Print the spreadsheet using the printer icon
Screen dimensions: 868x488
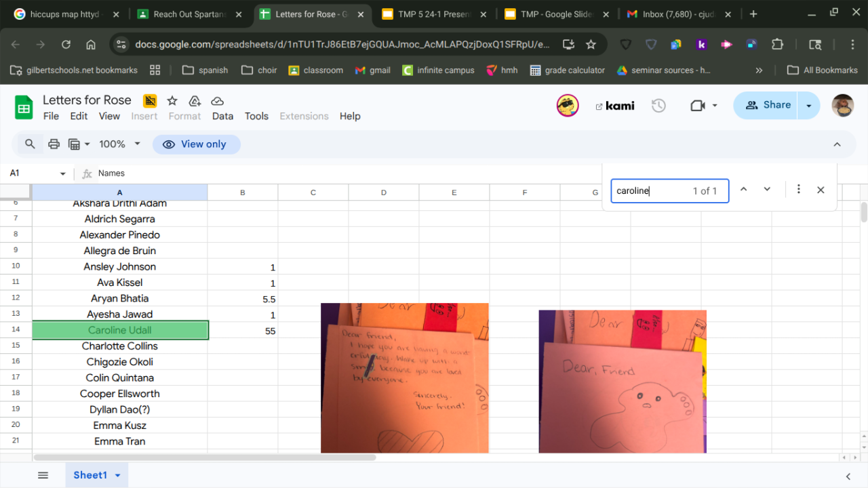(54, 144)
